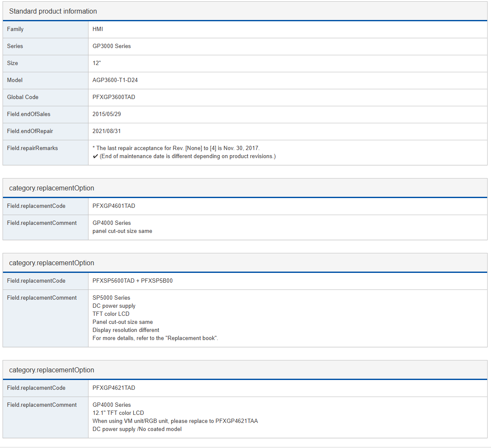Select the "Family" field label

coord(15,29)
